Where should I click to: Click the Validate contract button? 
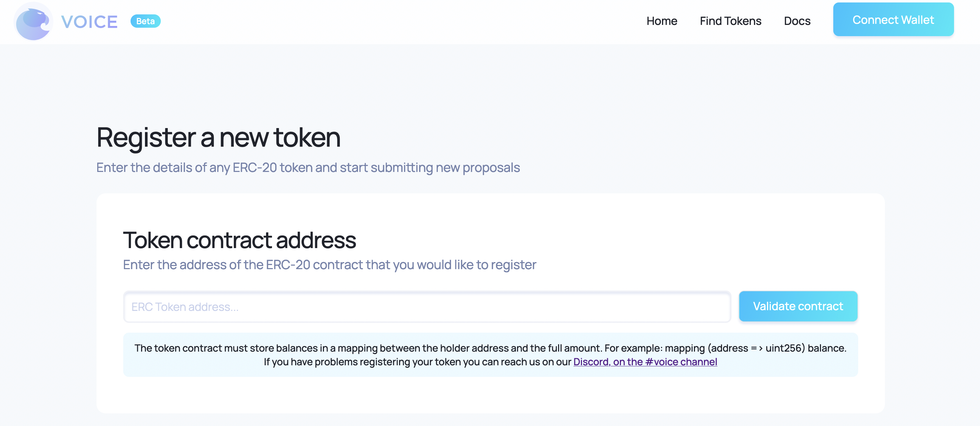(x=798, y=307)
